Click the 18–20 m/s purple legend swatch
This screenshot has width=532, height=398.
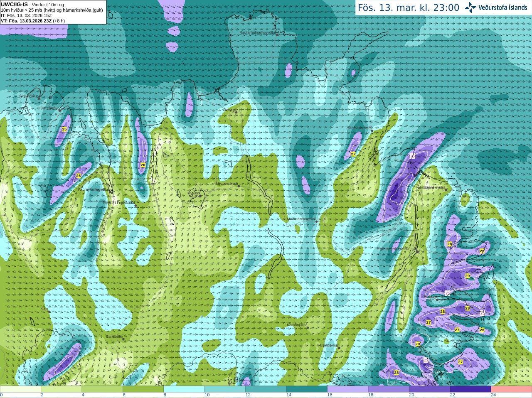[389, 389]
